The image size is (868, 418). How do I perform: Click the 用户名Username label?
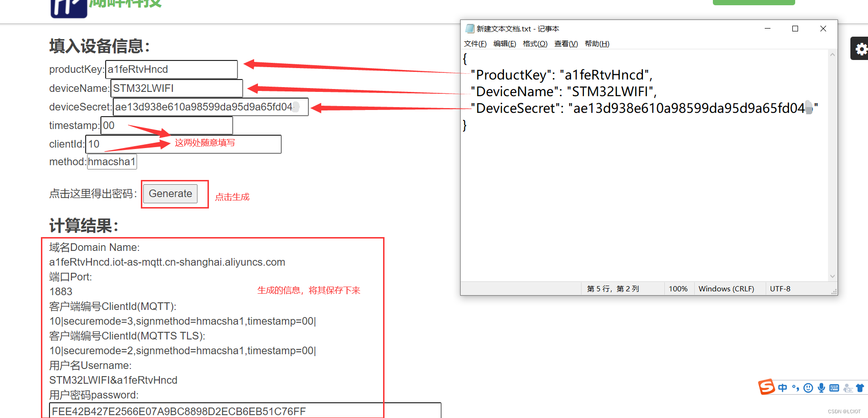click(x=90, y=366)
